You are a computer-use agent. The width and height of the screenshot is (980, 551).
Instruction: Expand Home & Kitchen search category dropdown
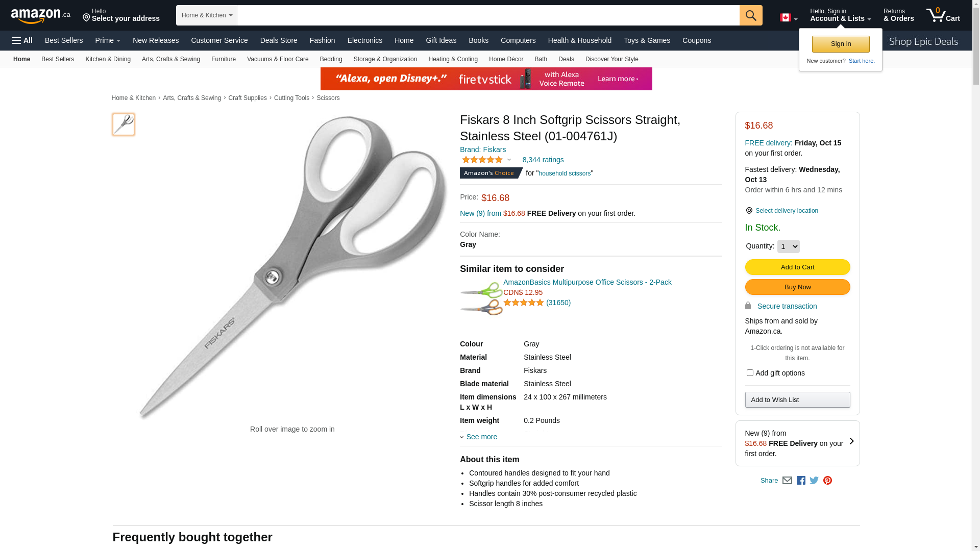click(x=207, y=15)
